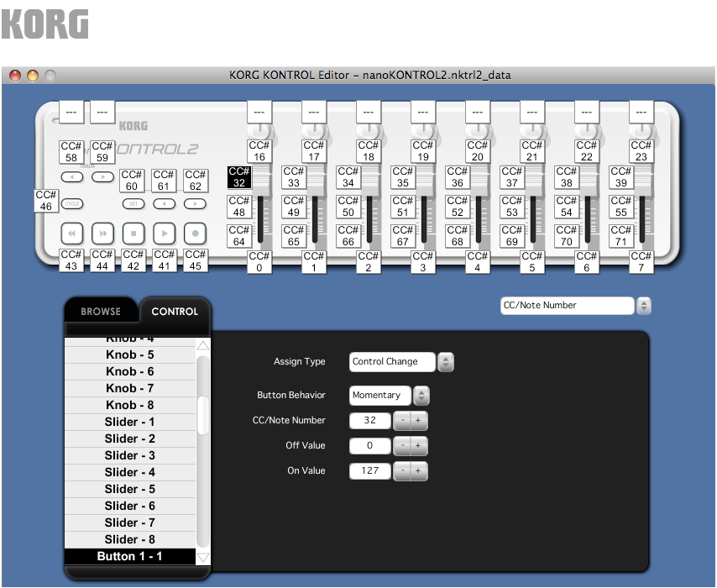Image resolution: width=717 pixels, height=588 pixels.
Task: Select Knob - 6 in the control list
Action: tap(130, 371)
